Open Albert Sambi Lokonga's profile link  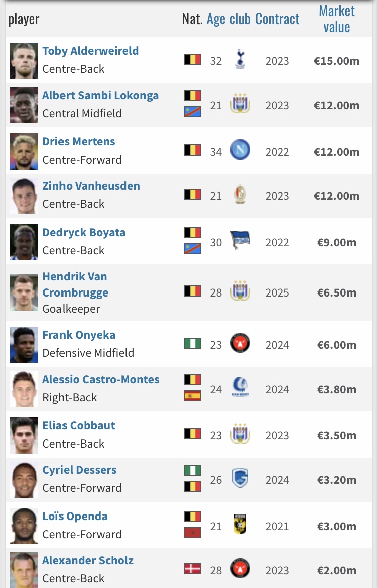pyautogui.click(x=100, y=95)
